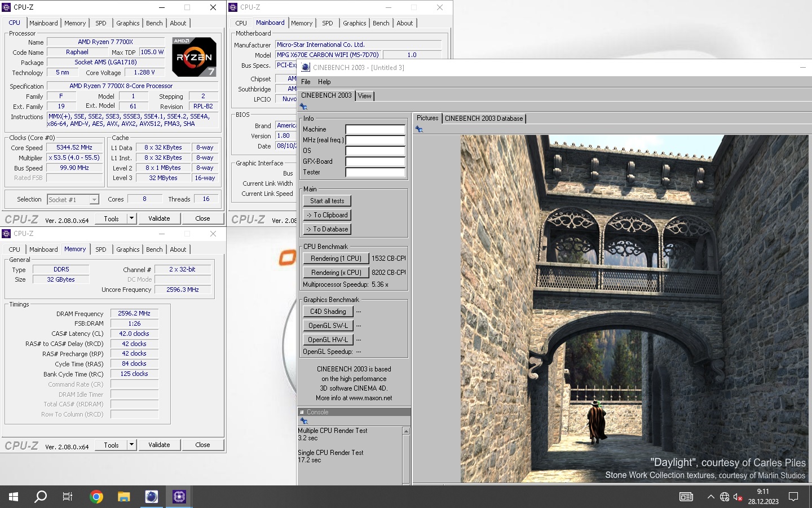Open the Cinebench Help menu
The width and height of the screenshot is (812, 508).
click(324, 82)
